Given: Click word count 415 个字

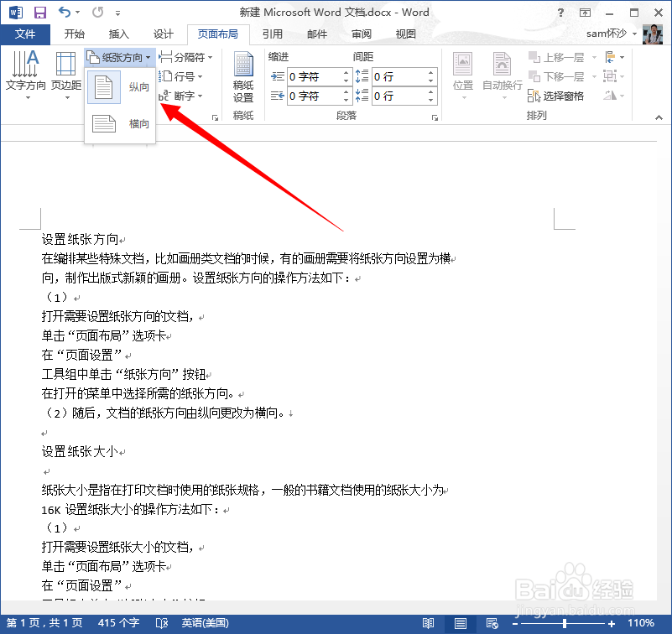Looking at the screenshot, I should tap(118, 622).
